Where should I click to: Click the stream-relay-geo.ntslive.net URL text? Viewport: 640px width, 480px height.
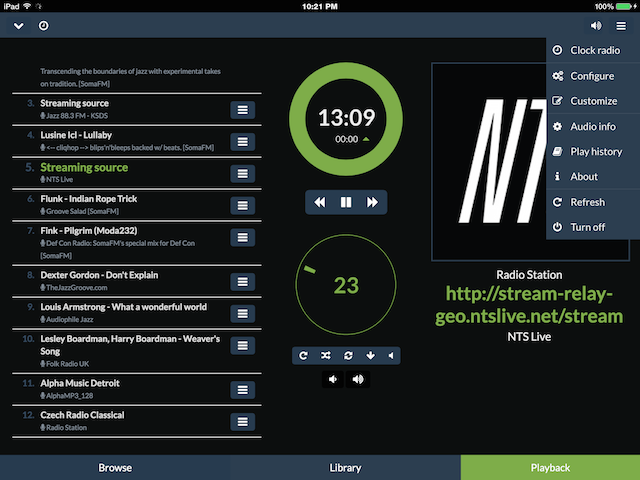[529, 305]
